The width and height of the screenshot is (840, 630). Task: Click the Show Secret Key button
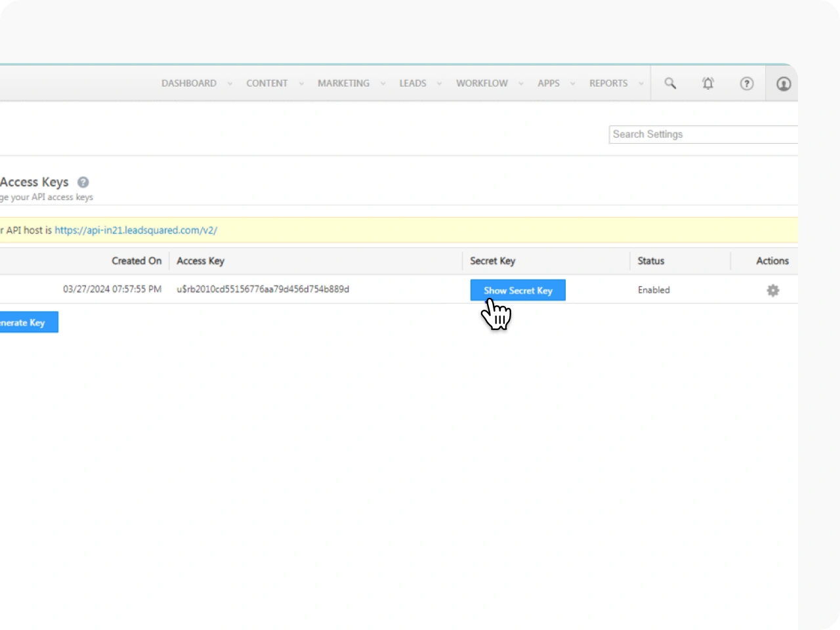click(x=518, y=290)
